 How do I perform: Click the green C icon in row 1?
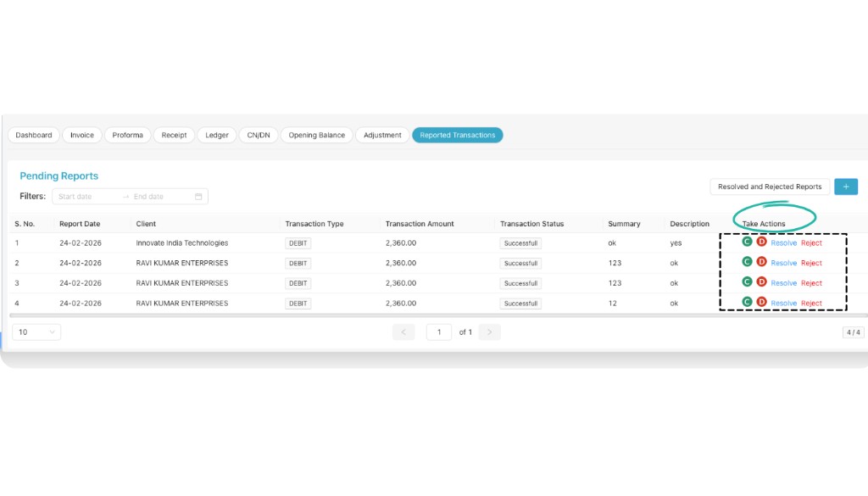(x=747, y=242)
